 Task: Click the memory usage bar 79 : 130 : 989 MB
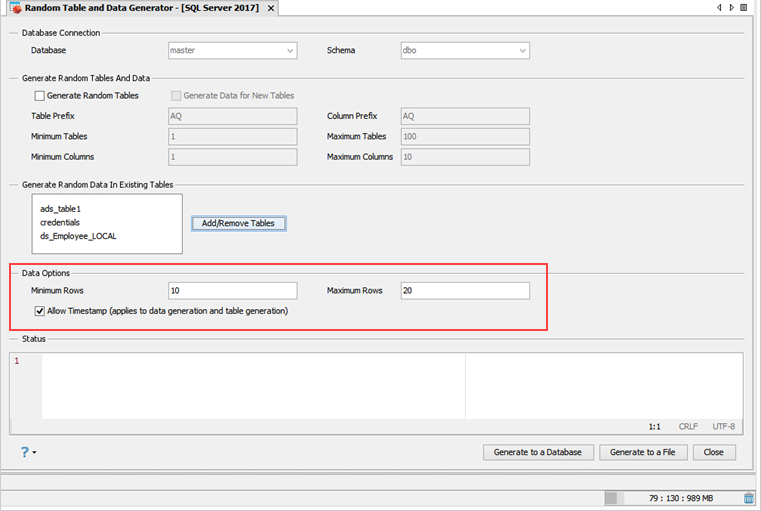[x=674, y=498]
